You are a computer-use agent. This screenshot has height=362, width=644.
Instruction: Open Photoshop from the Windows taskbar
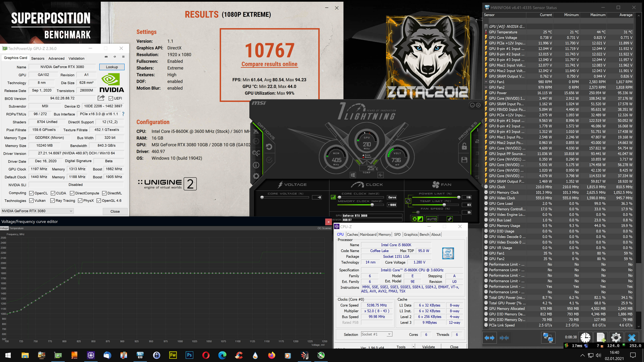click(190, 355)
